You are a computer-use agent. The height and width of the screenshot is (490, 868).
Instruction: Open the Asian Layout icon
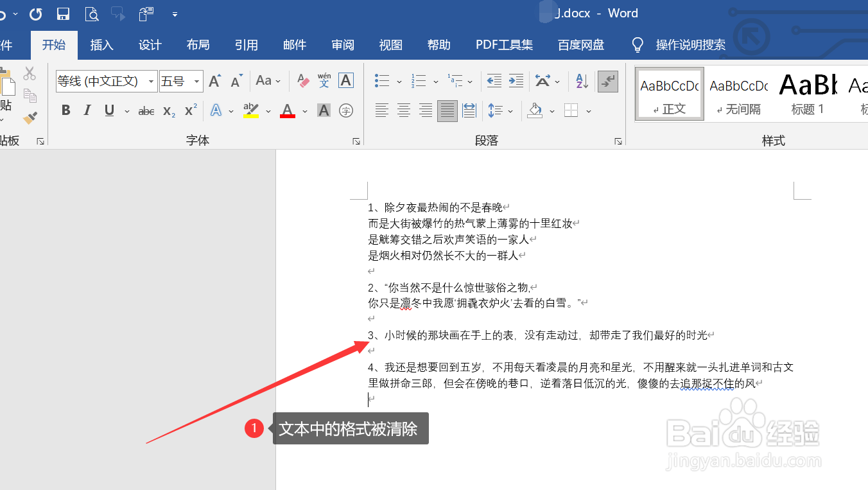point(543,81)
